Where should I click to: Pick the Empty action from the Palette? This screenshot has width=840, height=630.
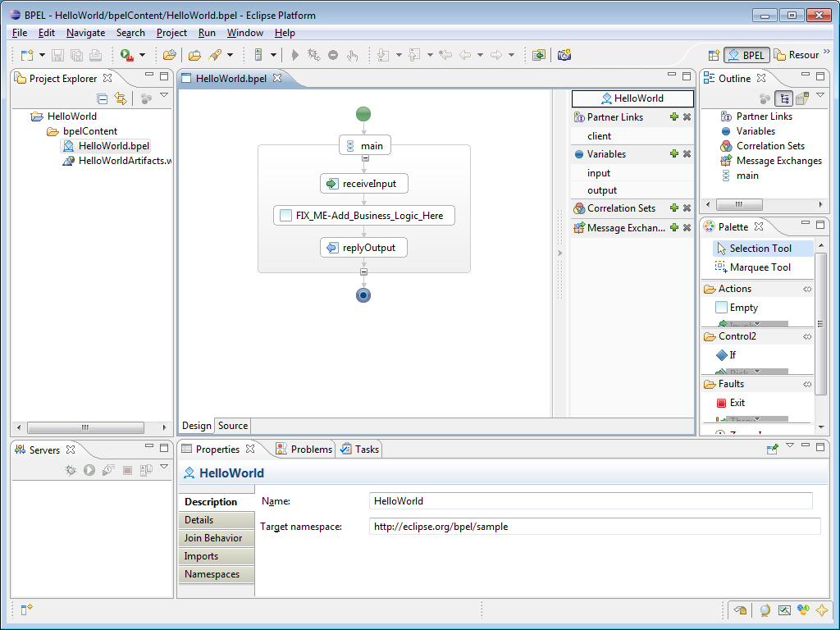pyautogui.click(x=739, y=307)
